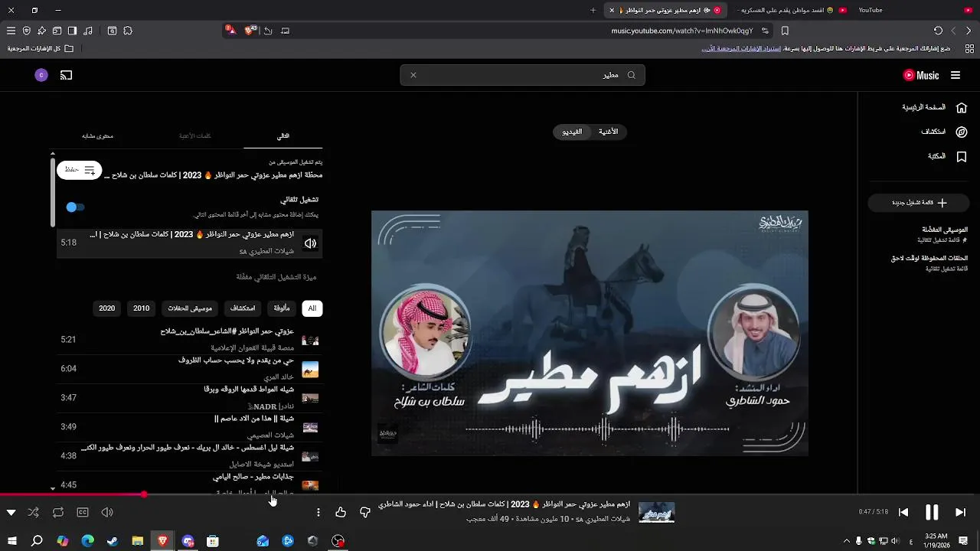Toggle shuffle in the player bar
Image resolution: width=980 pixels, height=551 pixels.
[x=33, y=512]
